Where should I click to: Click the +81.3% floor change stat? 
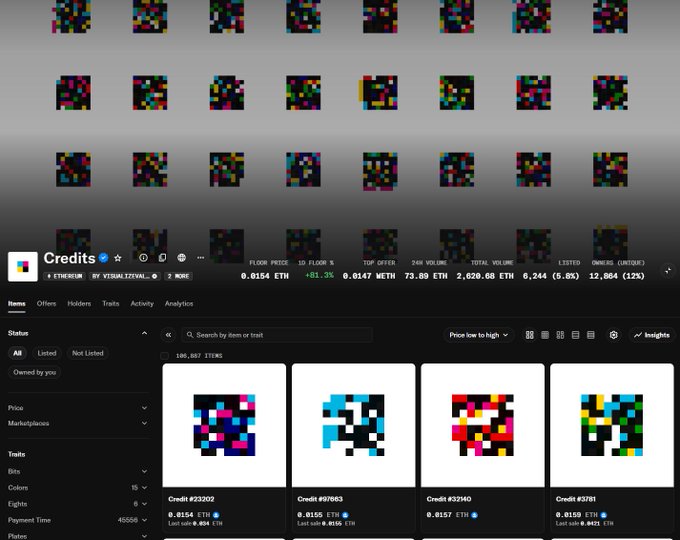(319, 275)
